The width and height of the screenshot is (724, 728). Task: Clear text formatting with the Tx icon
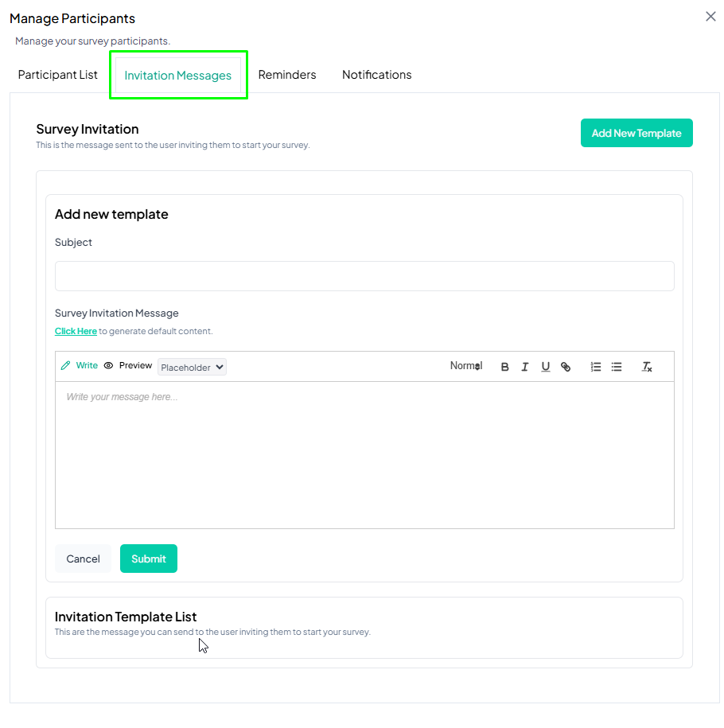[x=647, y=367]
